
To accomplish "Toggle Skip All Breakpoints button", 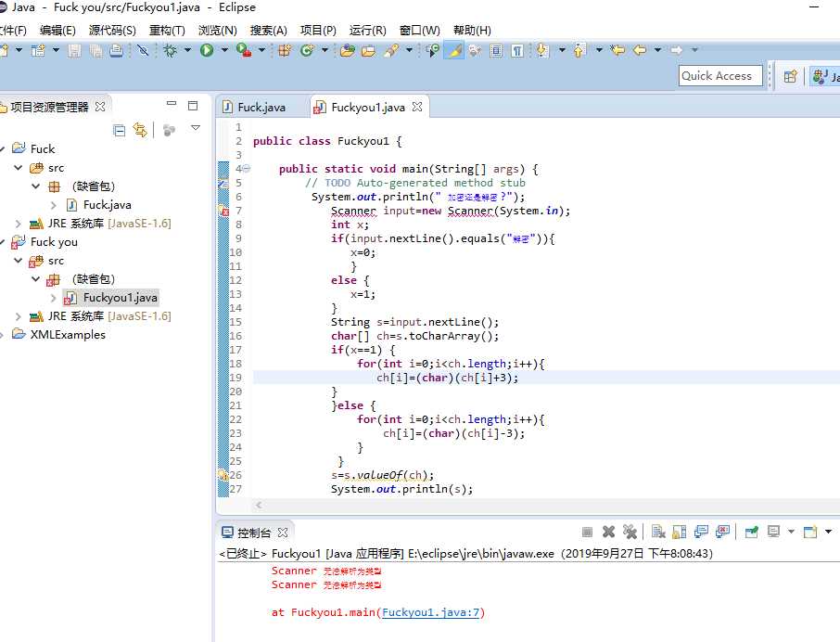I will 143,50.
